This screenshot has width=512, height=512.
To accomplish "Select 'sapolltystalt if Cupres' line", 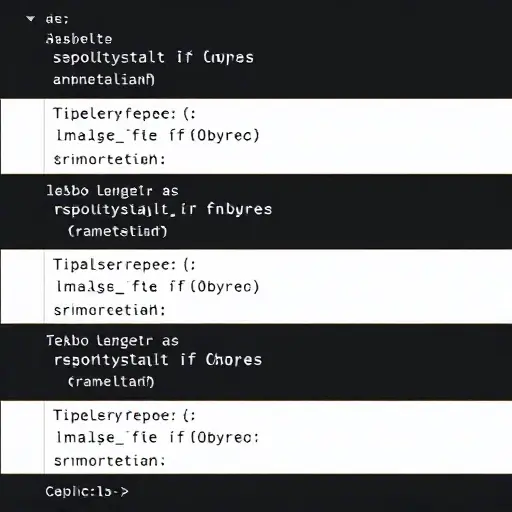I will (153, 58).
